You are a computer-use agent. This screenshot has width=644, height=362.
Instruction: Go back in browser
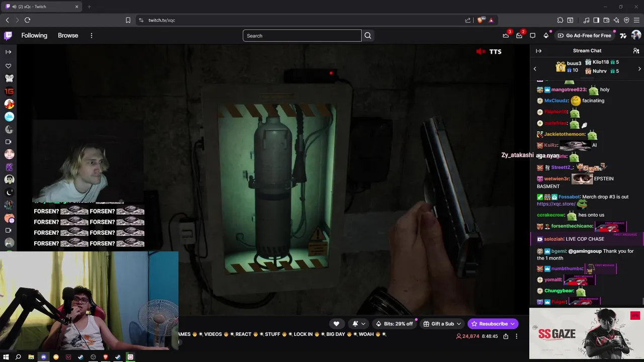pos(7,20)
